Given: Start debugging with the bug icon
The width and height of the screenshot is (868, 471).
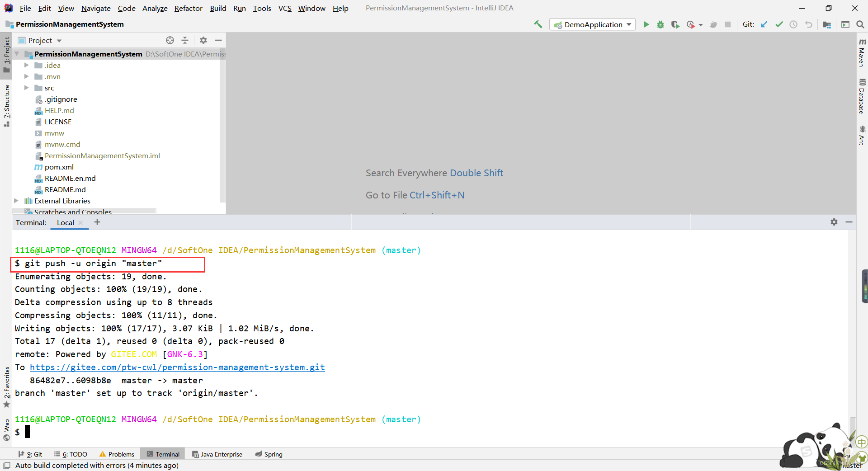Looking at the screenshot, I should pos(660,24).
